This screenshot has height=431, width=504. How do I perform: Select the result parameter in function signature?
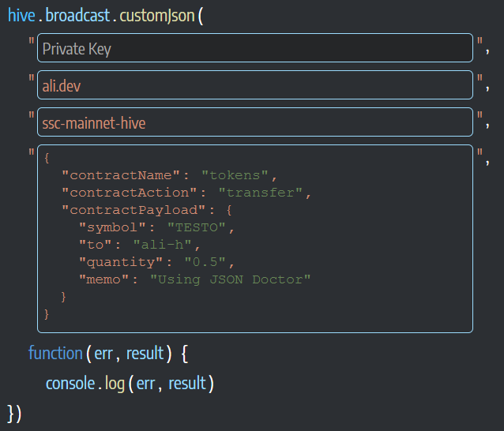145,354
